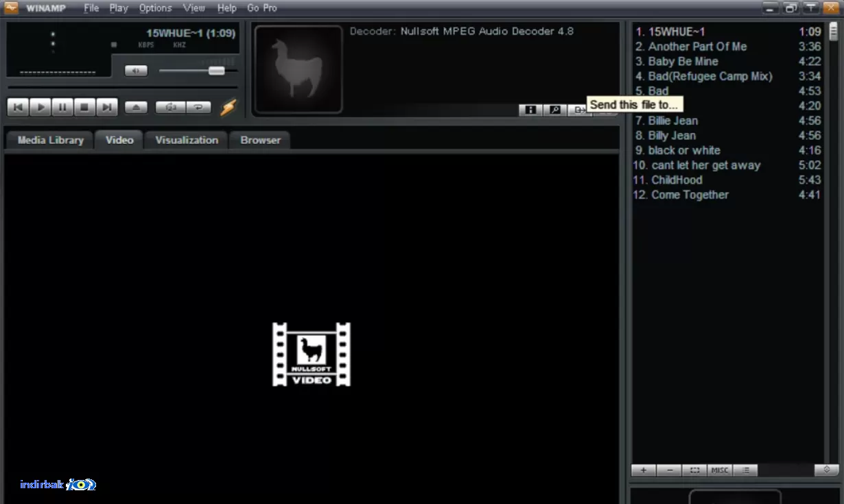Click the restore window button in title bar
Screen dimensions: 844x504
tap(790, 8)
